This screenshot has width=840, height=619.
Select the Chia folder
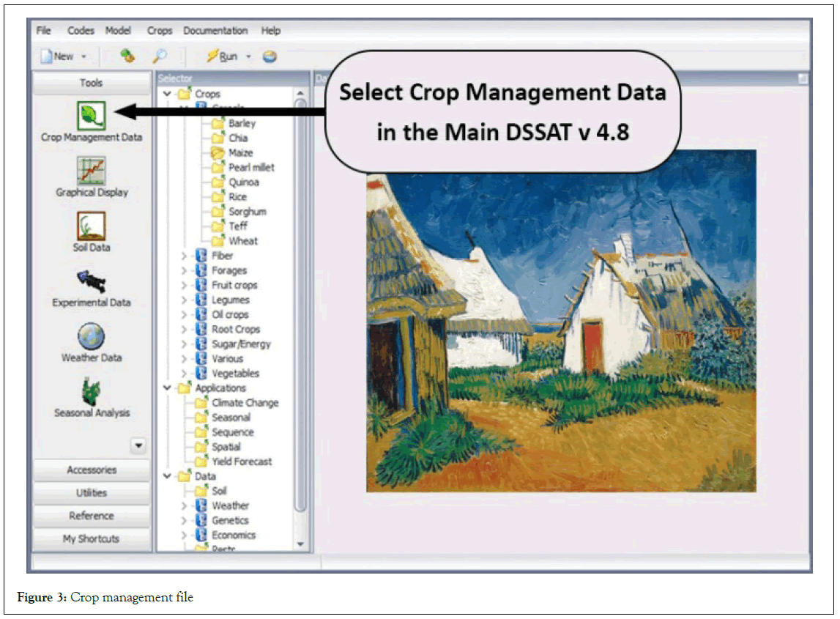pyautogui.click(x=230, y=138)
